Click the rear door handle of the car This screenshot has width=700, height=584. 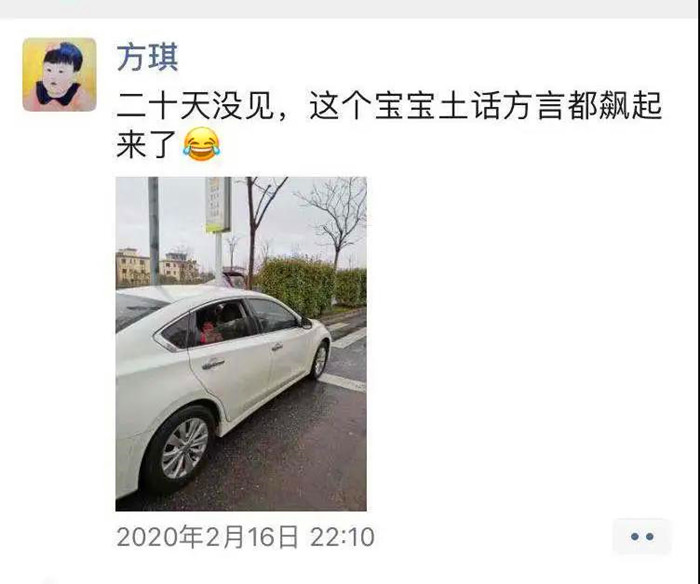pos(213,363)
